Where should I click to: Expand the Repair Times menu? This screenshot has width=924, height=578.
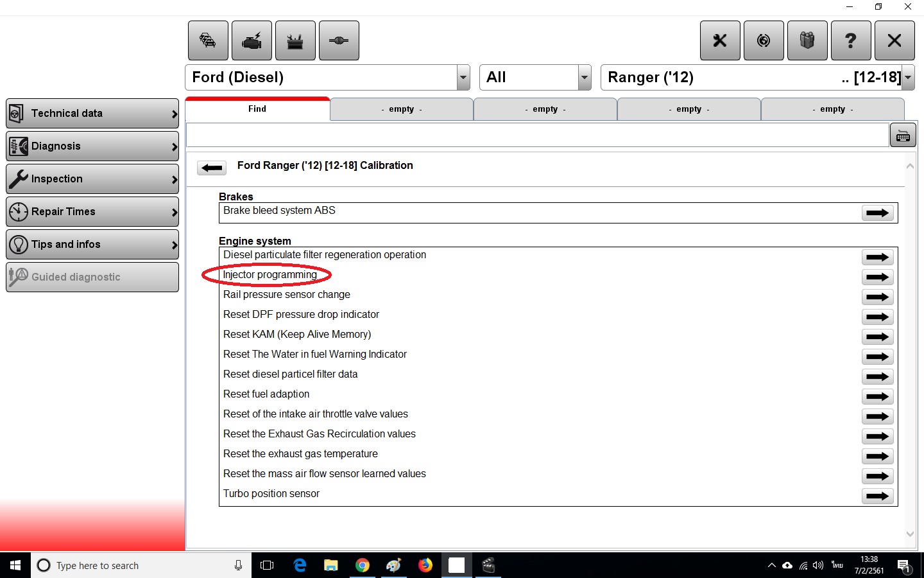(92, 212)
